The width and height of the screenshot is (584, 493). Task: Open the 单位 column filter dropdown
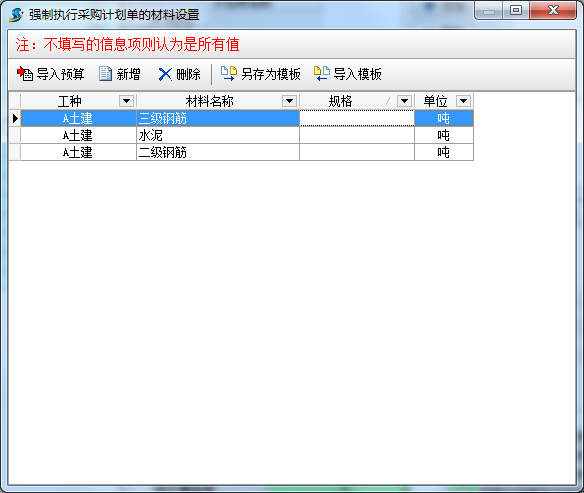463,101
